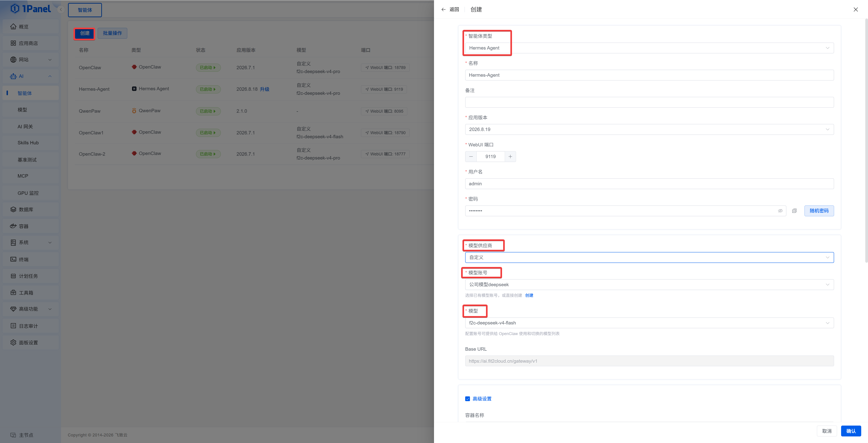868x443 pixels.
Task: Open 日志审计 log audit
Action: coord(30,326)
